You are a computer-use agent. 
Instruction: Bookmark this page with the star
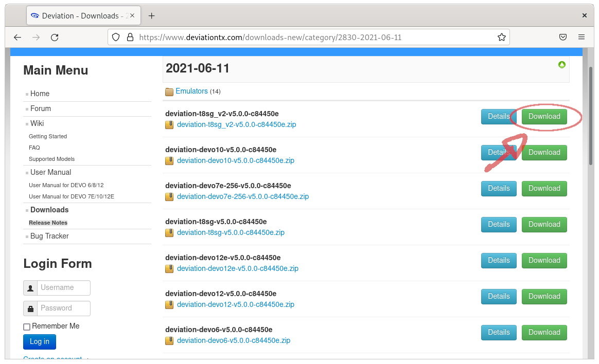[x=502, y=37]
